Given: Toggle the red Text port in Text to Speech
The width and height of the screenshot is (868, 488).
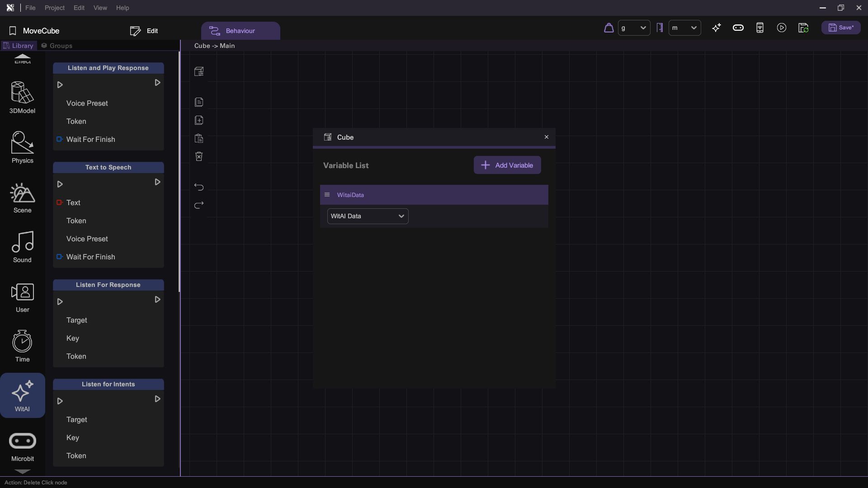Looking at the screenshot, I should [59, 202].
